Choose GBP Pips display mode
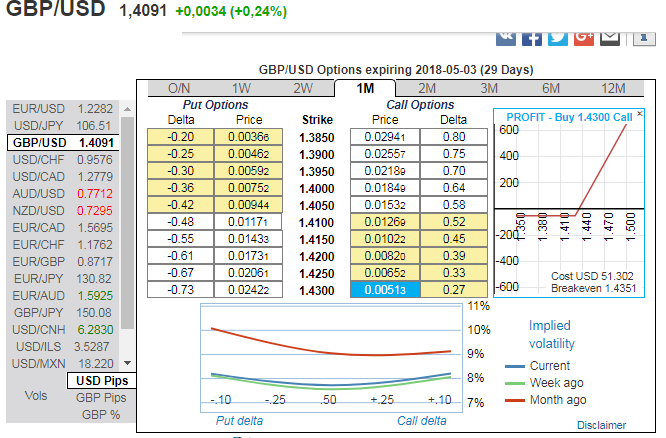The height and width of the screenshot is (438, 666). pyautogui.click(x=101, y=398)
